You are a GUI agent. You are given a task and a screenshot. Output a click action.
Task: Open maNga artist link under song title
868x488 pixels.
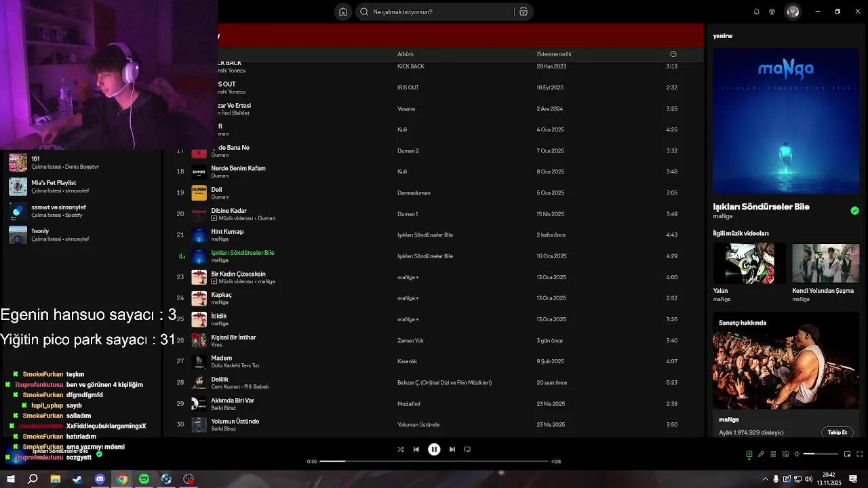[723, 216]
